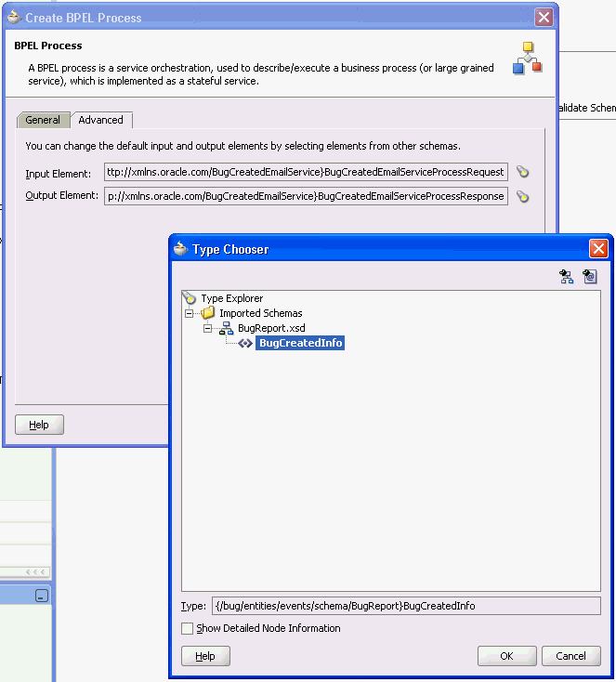This screenshot has height=682, width=616.
Task: Click the Import Schema File icon in Type Chooser
Action: (567, 277)
